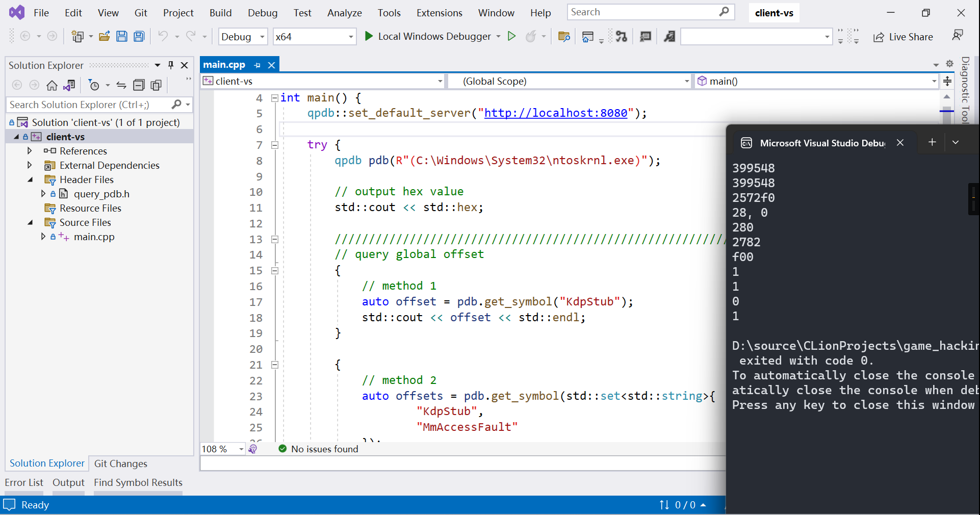Click the editor vertical scrollbar up arrow
This screenshot has height=515, width=980.
pos(947,97)
